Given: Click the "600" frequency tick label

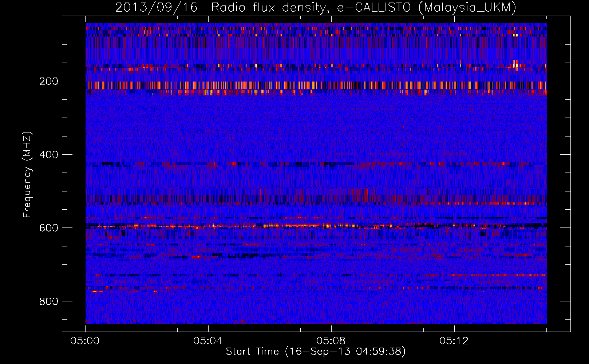Looking at the screenshot, I should pos(49,228).
